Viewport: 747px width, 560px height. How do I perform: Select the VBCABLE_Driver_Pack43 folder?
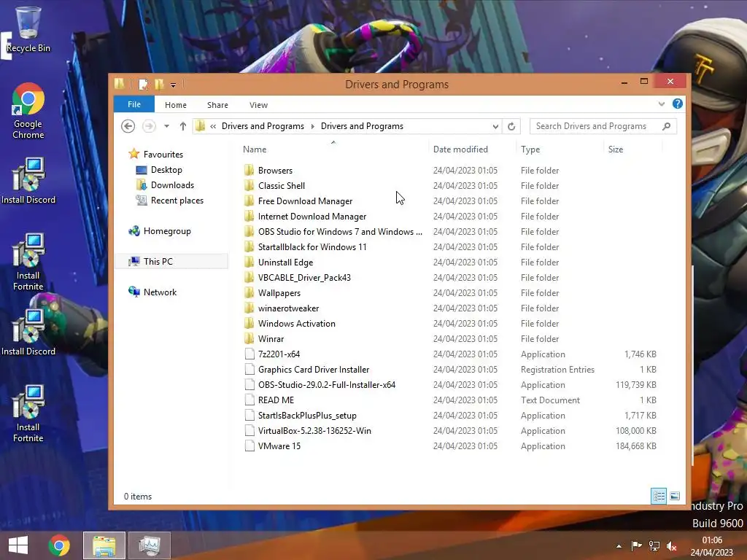click(304, 277)
